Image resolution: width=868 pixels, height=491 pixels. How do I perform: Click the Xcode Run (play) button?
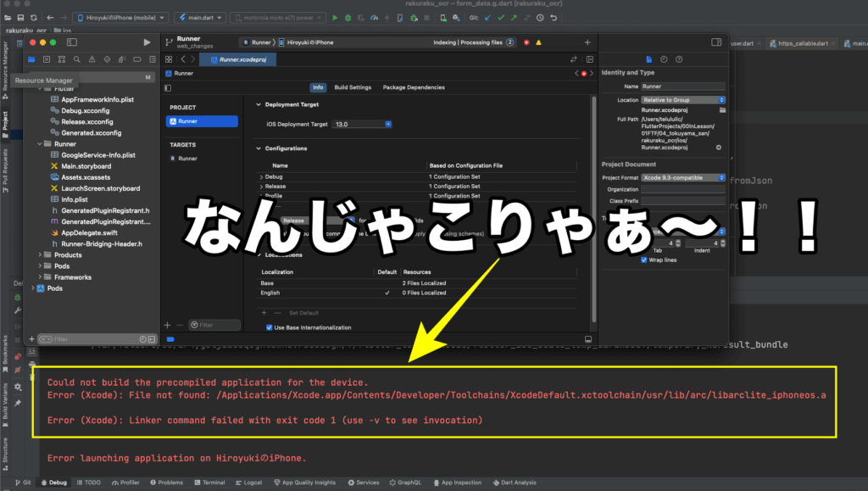[x=147, y=42]
